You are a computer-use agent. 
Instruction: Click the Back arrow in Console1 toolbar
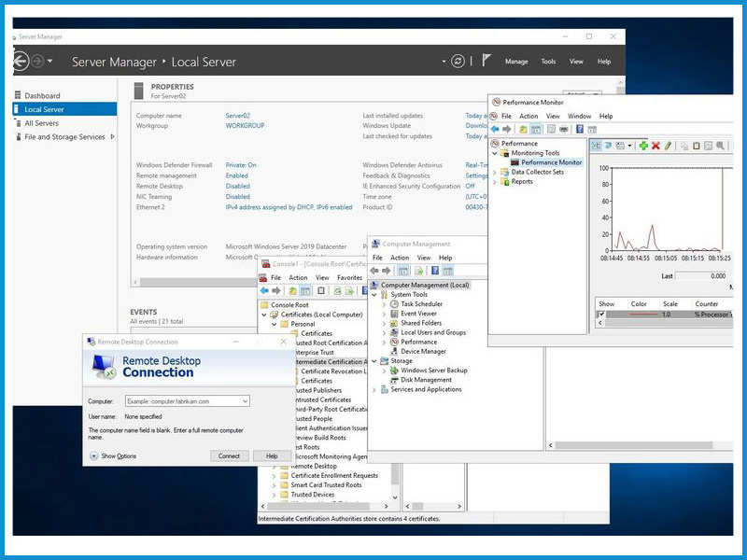tap(264, 290)
